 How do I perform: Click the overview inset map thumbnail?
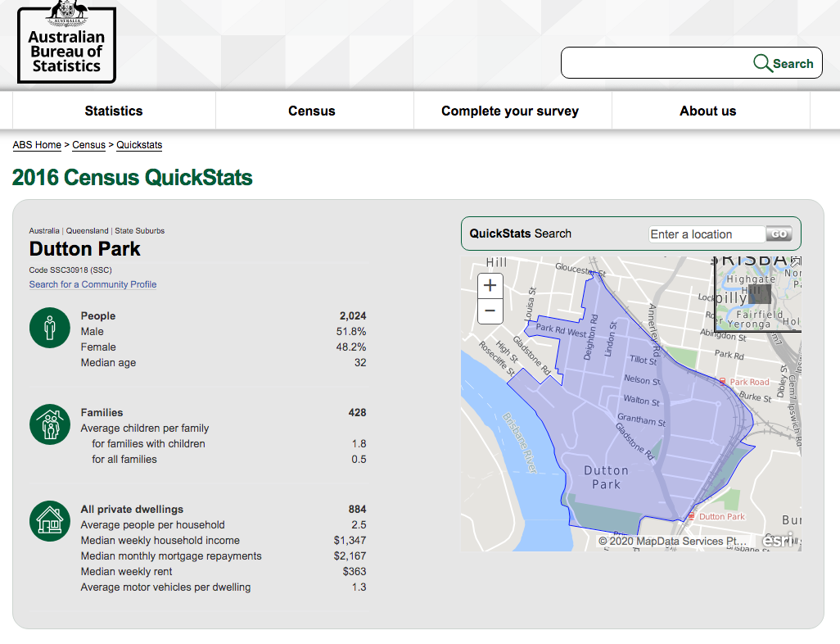tap(759, 294)
